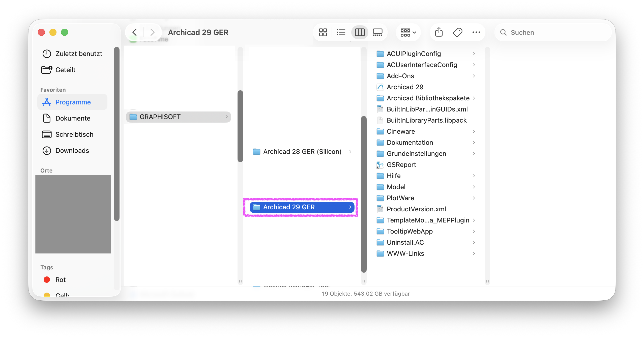Select the GRAPHISOFT folder

click(x=179, y=117)
